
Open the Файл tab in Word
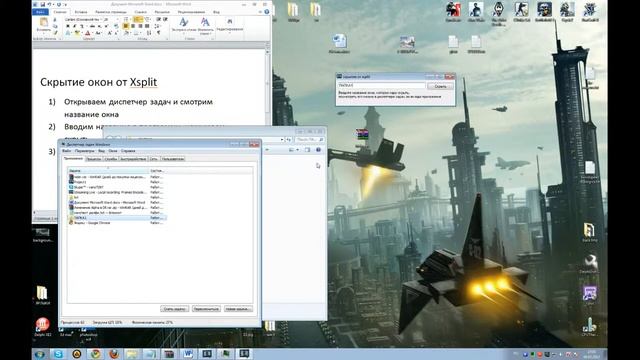pyautogui.click(x=40, y=12)
